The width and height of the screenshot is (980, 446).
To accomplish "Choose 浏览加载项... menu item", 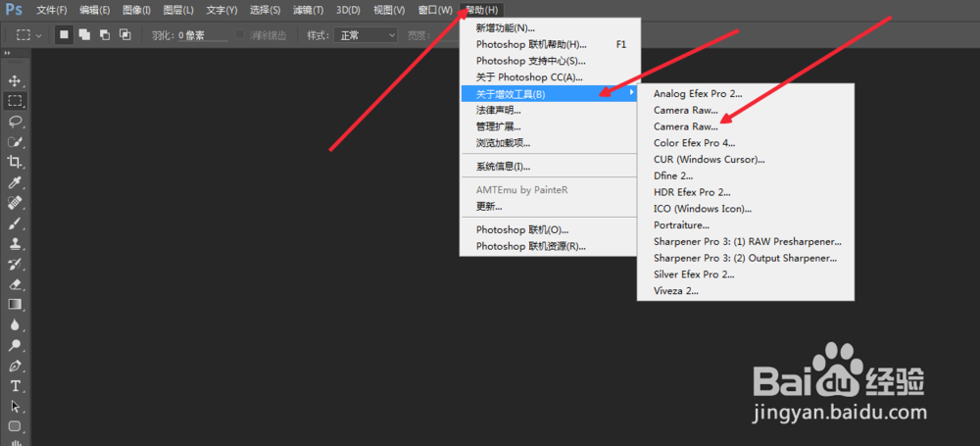I will tap(550, 142).
